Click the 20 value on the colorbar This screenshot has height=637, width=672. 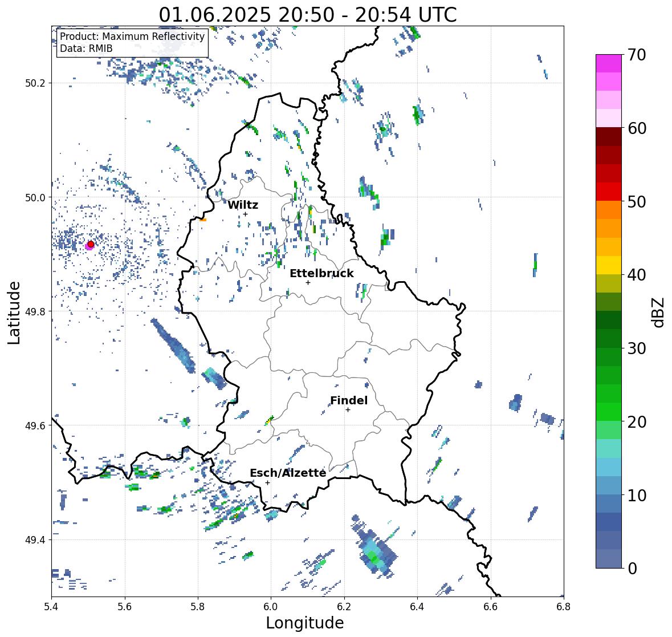click(637, 422)
